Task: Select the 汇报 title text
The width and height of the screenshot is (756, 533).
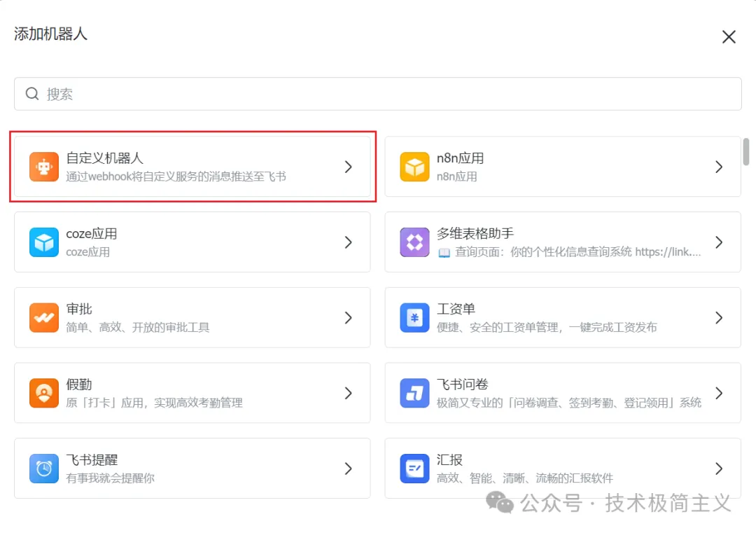Action: point(450,459)
